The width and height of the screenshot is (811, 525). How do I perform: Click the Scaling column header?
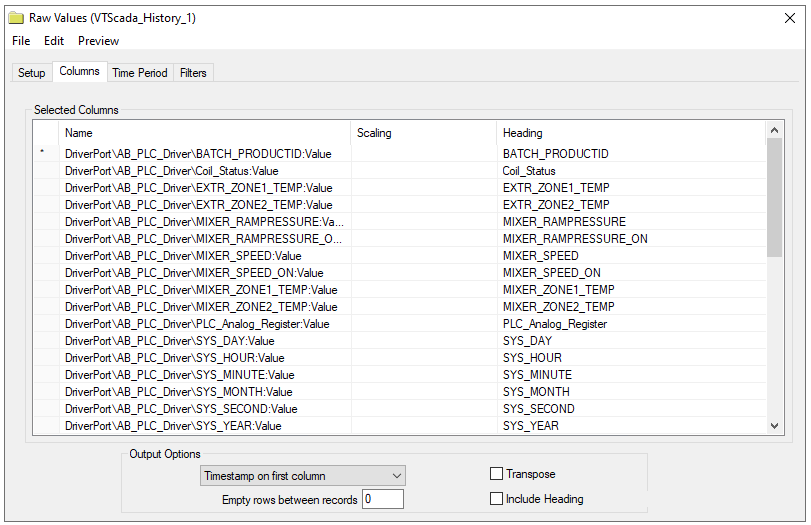(x=423, y=133)
